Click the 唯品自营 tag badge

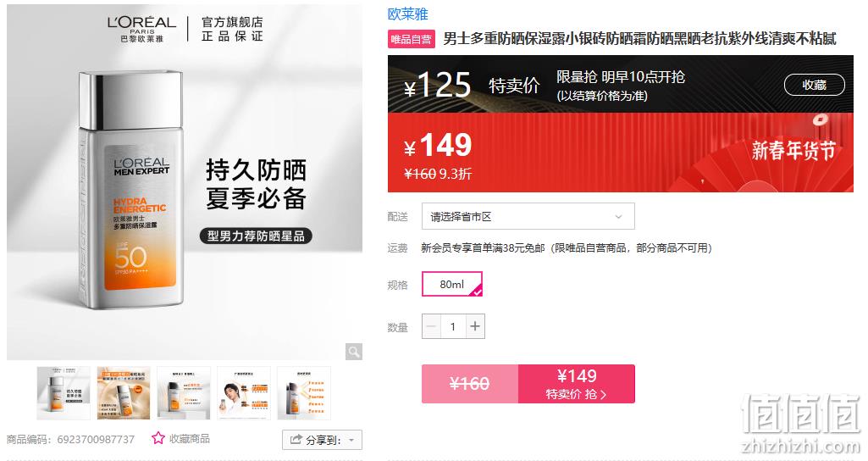point(412,39)
